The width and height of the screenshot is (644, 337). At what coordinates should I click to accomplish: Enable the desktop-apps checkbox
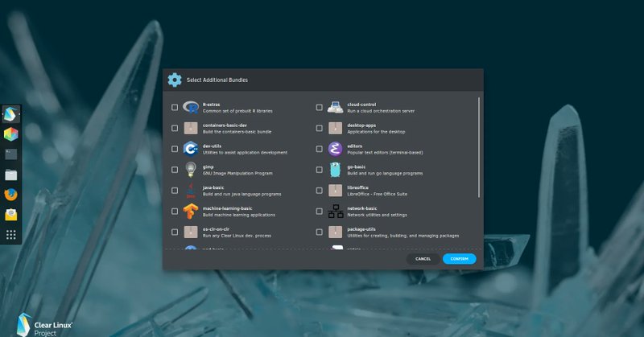coord(319,128)
